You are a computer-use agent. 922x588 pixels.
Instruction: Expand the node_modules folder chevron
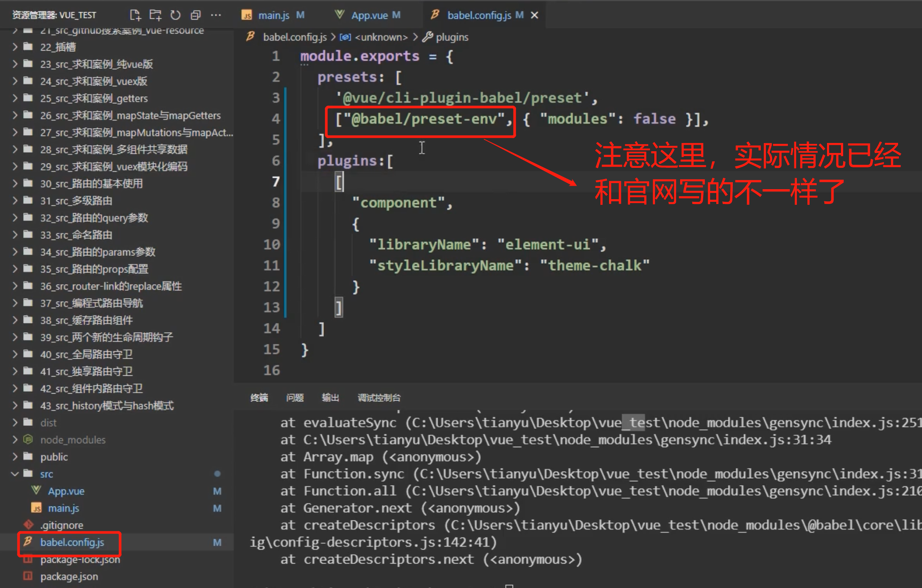pos(15,440)
